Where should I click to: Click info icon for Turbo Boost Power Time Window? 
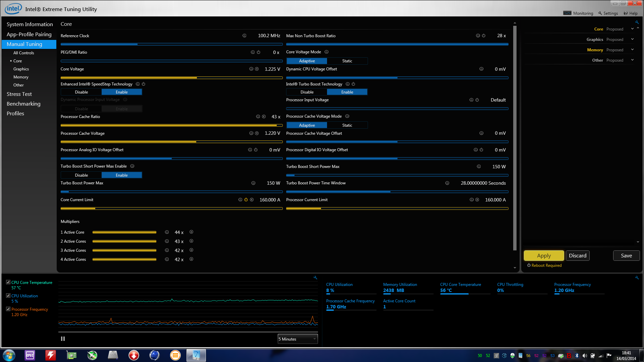point(447,183)
